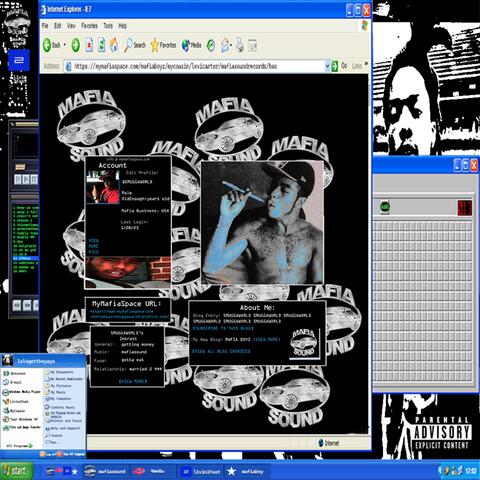The image size is (480, 480).
Task: Open Internet entry in Start menu
Action: pyautogui.click(x=15, y=373)
